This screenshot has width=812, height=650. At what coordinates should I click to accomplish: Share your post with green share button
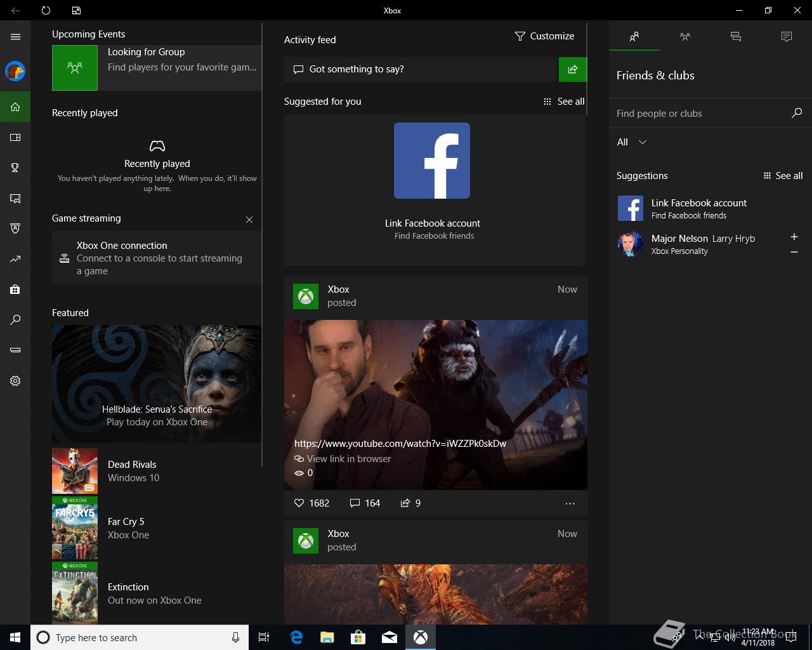click(x=573, y=69)
